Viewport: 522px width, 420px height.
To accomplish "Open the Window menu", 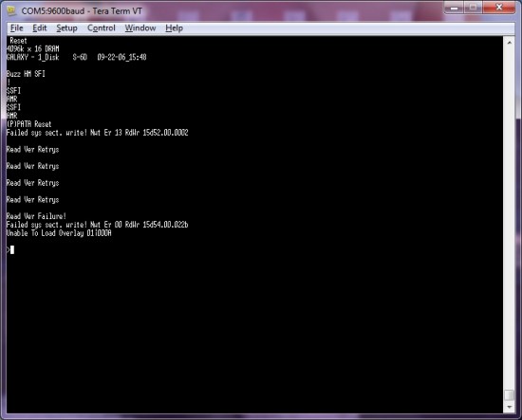I will [x=140, y=27].
